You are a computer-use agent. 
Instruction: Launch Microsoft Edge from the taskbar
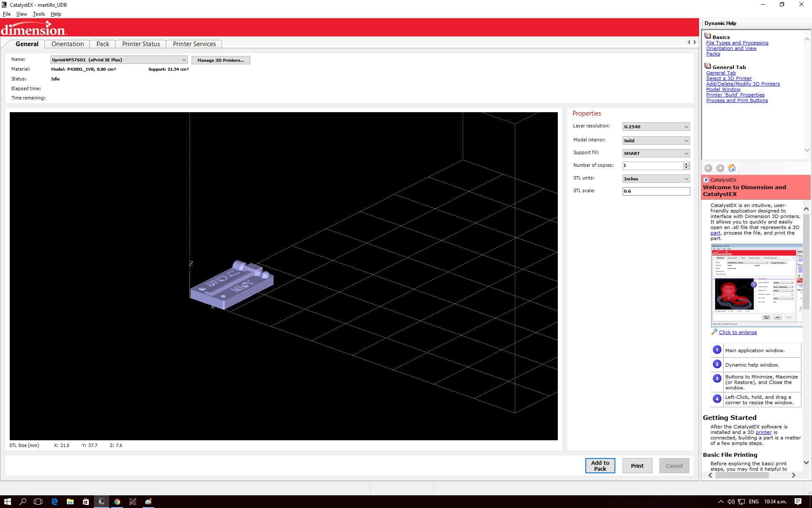tap(54, 502)
